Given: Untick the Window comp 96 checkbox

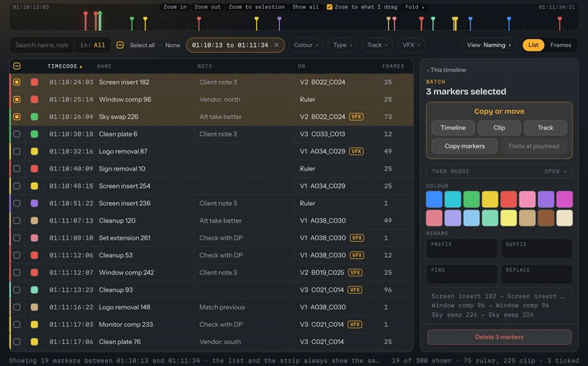Looking at the screenshot, I should pyautogui.click(x=17, y=99).
